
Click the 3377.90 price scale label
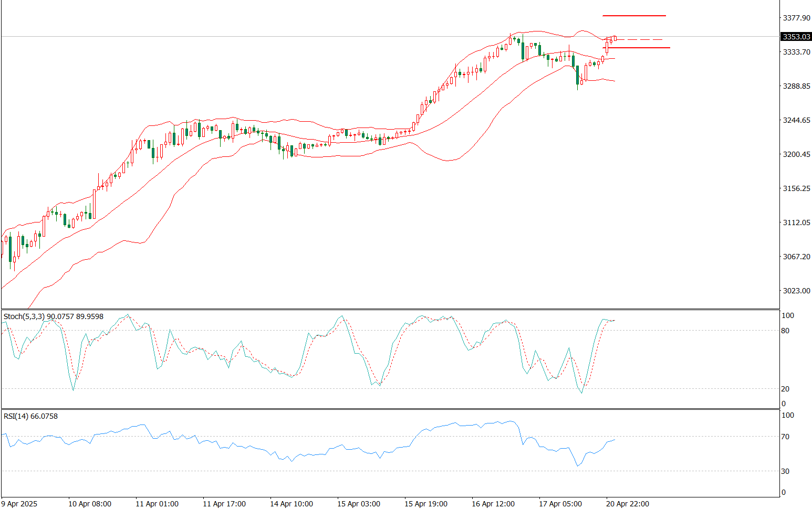(796, 18)
